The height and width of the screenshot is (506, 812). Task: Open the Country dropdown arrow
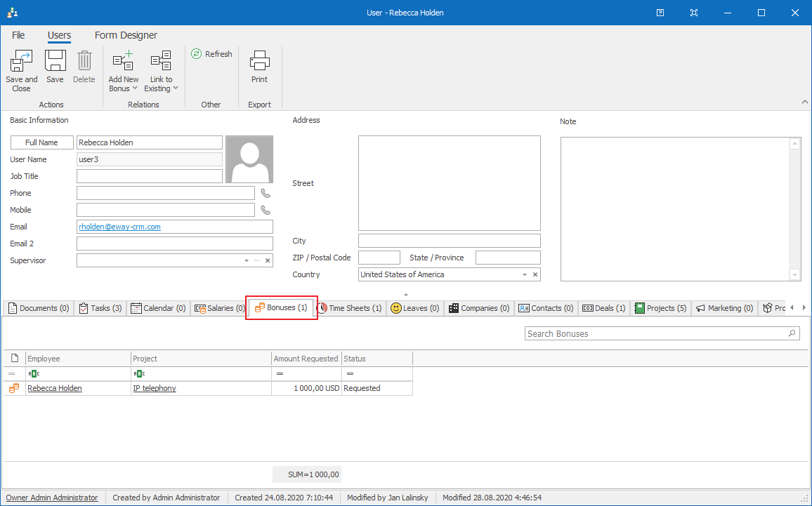point(525,274)
